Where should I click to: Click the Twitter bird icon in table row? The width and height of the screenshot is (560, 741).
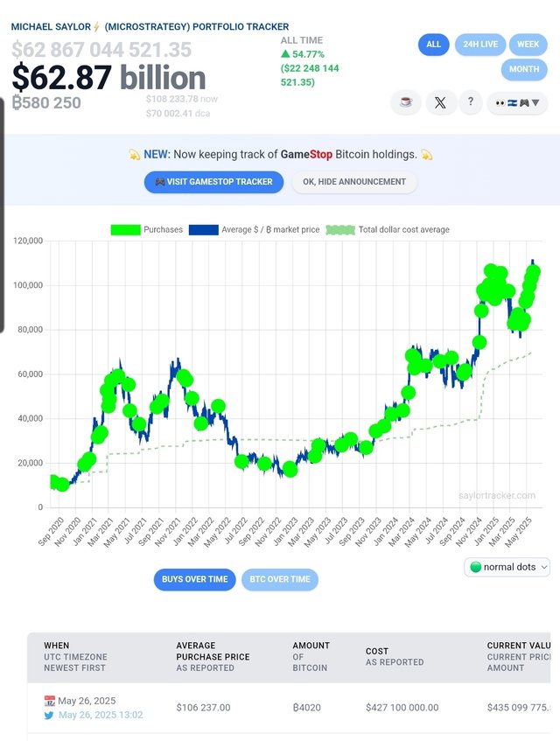[x=49, y=716]
